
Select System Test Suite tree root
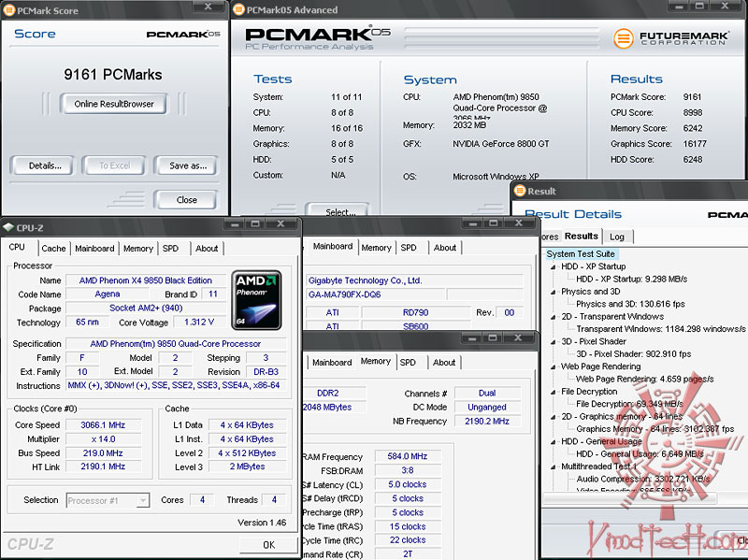tap(581, 253)
